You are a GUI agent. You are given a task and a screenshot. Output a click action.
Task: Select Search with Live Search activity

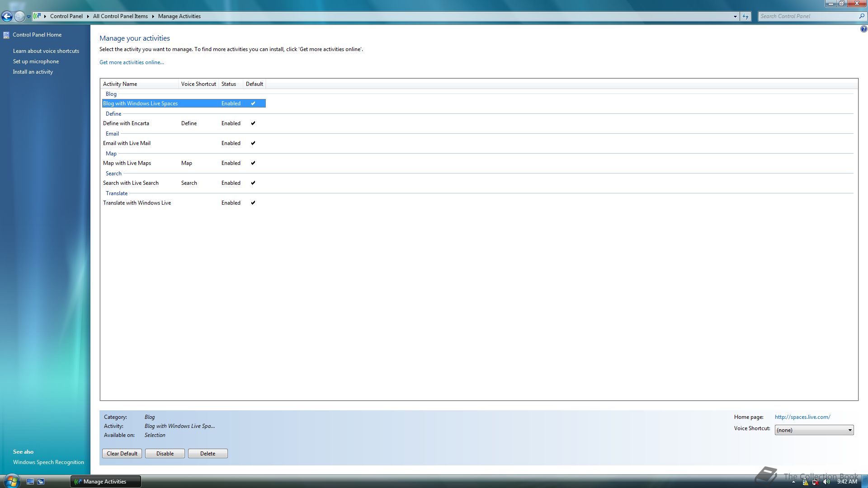(131, 183)
